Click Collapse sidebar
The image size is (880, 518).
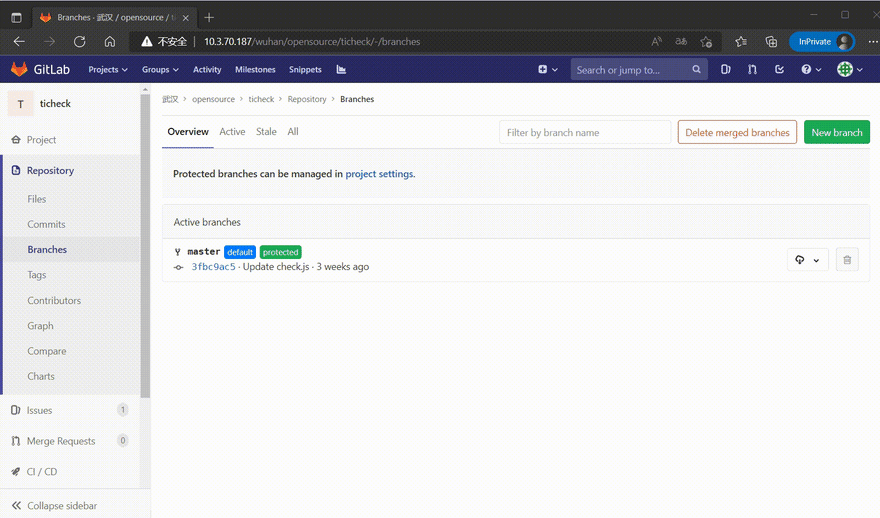54,506
